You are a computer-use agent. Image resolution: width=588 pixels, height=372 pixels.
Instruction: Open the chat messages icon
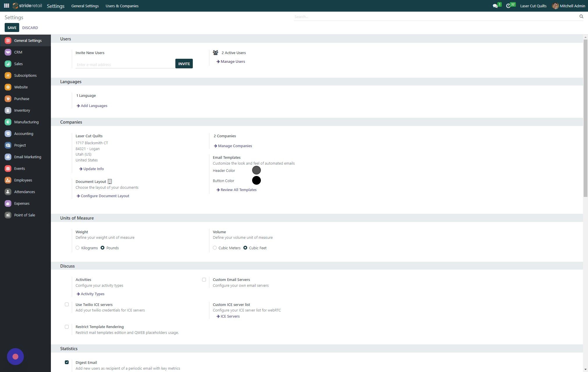click(x=495, y=6)
